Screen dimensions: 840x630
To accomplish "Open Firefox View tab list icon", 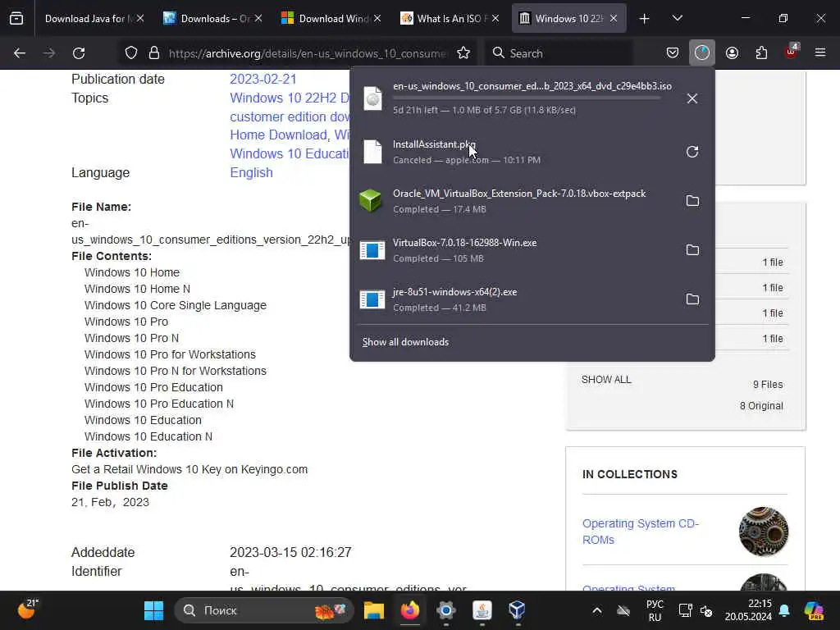I will tap(16, 19).
